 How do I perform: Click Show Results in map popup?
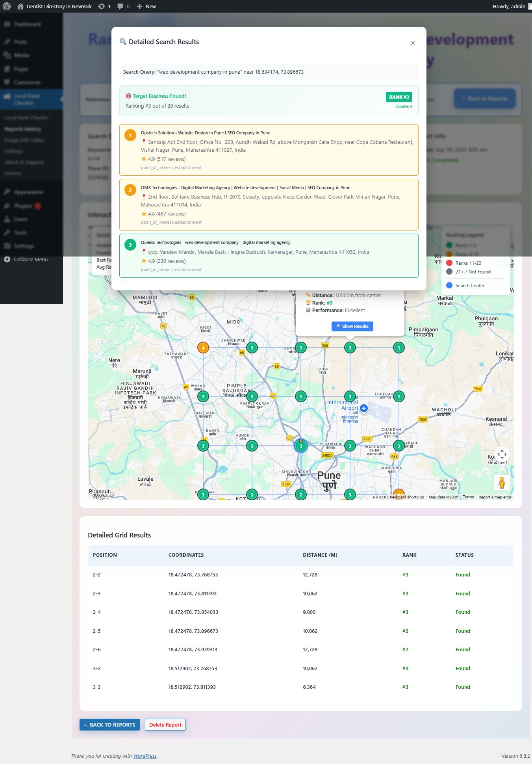coord(352,326)
